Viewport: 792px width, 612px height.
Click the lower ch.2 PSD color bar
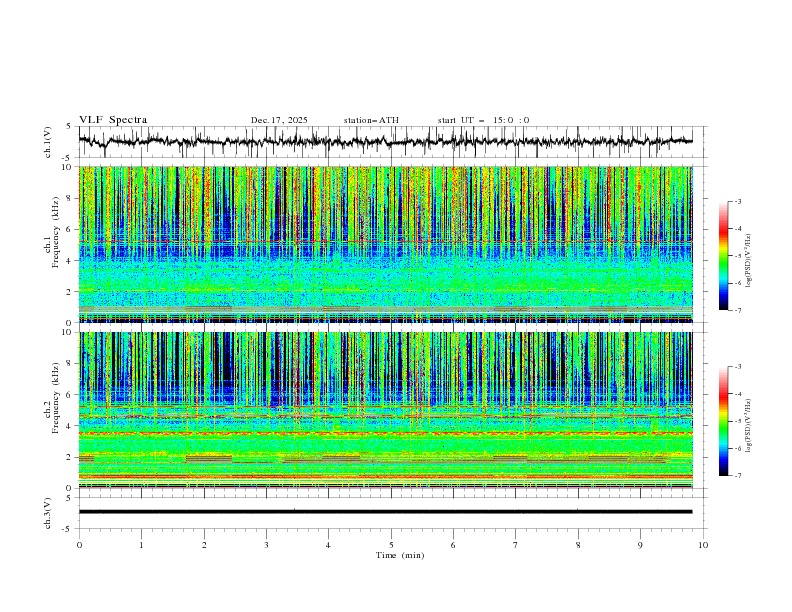(x=724, y=420)
